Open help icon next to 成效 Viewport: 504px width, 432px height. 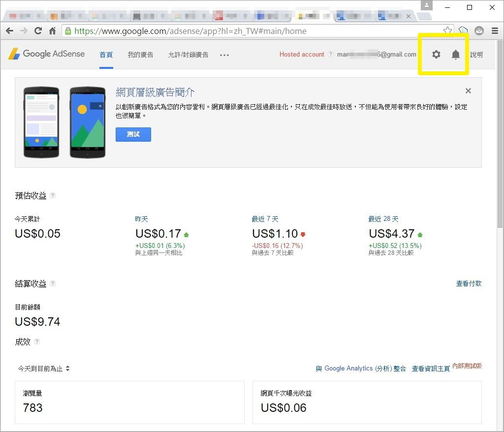tap(37, 341)
